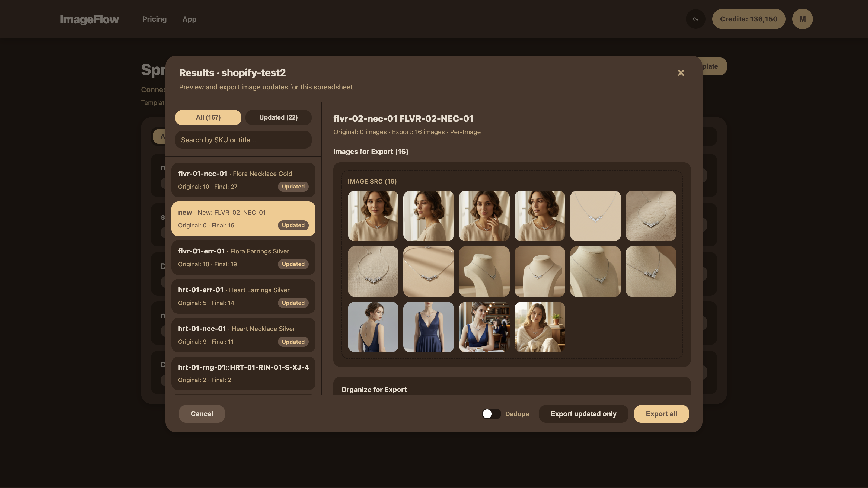Open hrt-01-rng-01 ring variant entry
Viewport: 868px width, 488px height.
pyautogui.click(x=243, y=373)
